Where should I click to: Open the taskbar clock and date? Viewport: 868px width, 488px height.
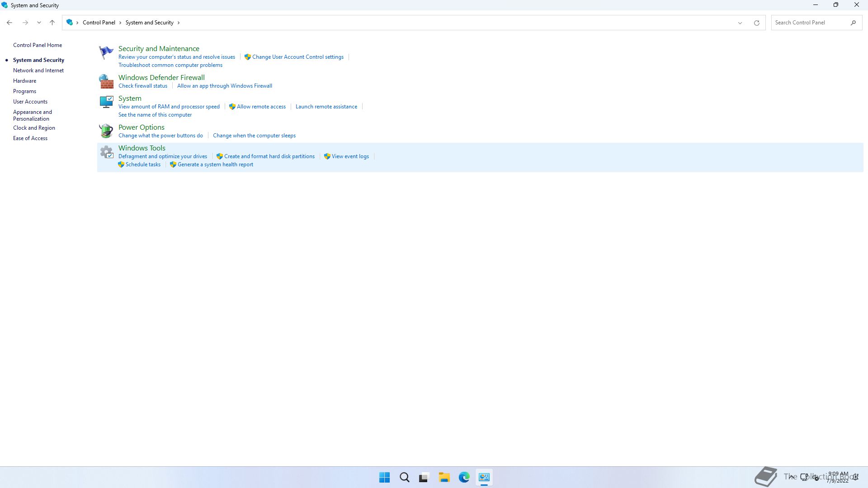tap(838, 477)
